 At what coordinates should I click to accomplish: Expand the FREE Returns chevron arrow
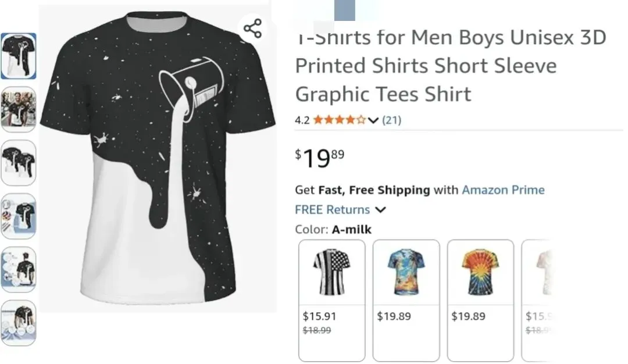point(380,210)
